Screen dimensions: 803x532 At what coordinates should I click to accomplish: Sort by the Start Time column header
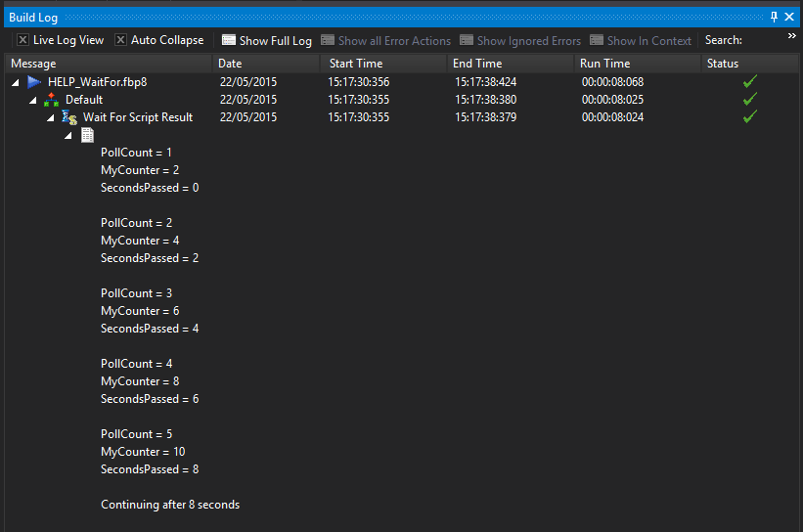(x=383, y=64)
